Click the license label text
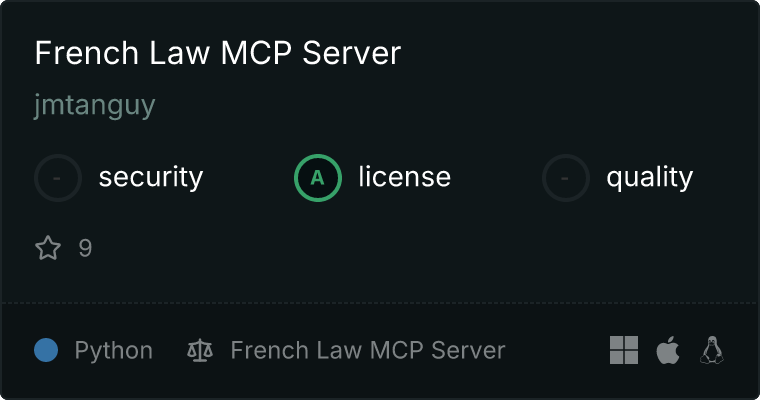760x400 pixels. [x=405, y=176]
